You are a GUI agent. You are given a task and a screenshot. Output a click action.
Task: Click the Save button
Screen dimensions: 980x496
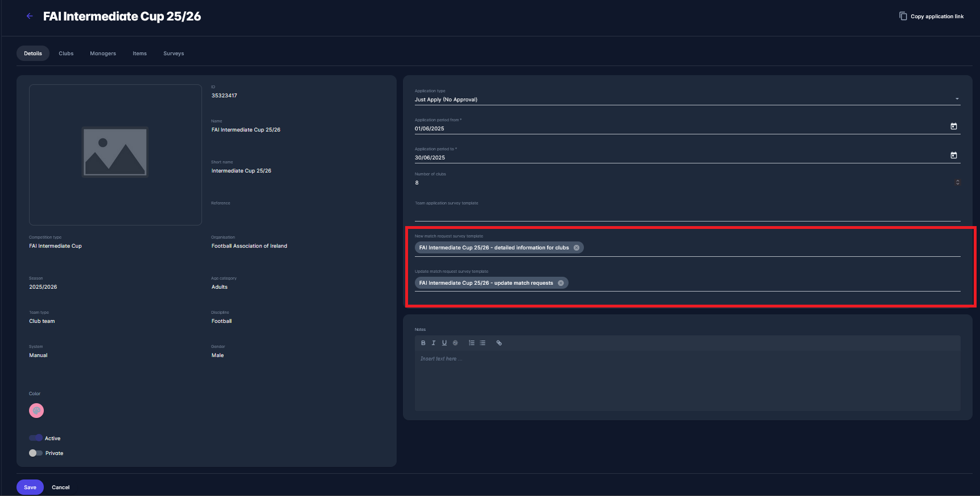[x=30, y=487]
